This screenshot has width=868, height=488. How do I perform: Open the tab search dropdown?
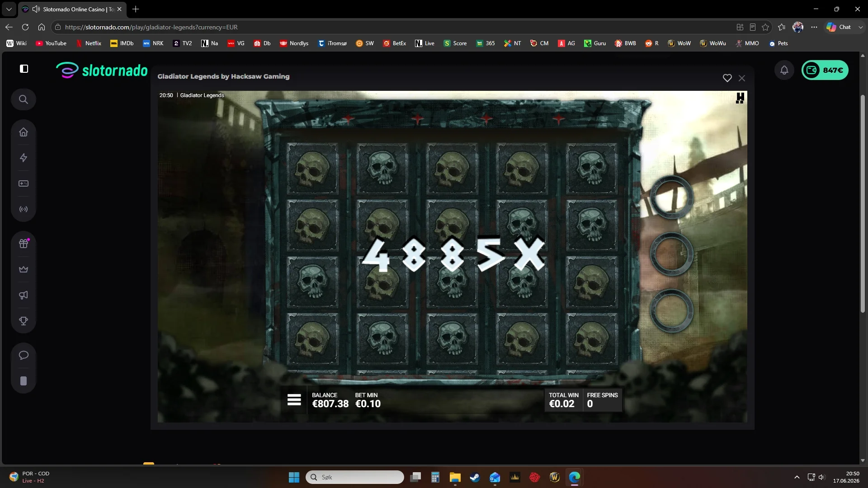click(x=9, y=9)
